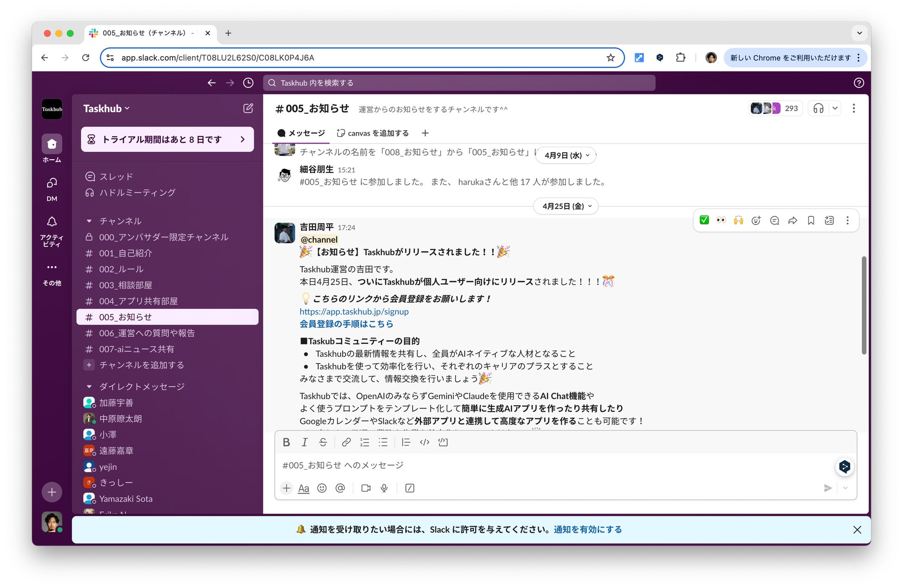Open the 006_運営への質問や報告 channel
903x588 pixels.
[x=147, y=333]
